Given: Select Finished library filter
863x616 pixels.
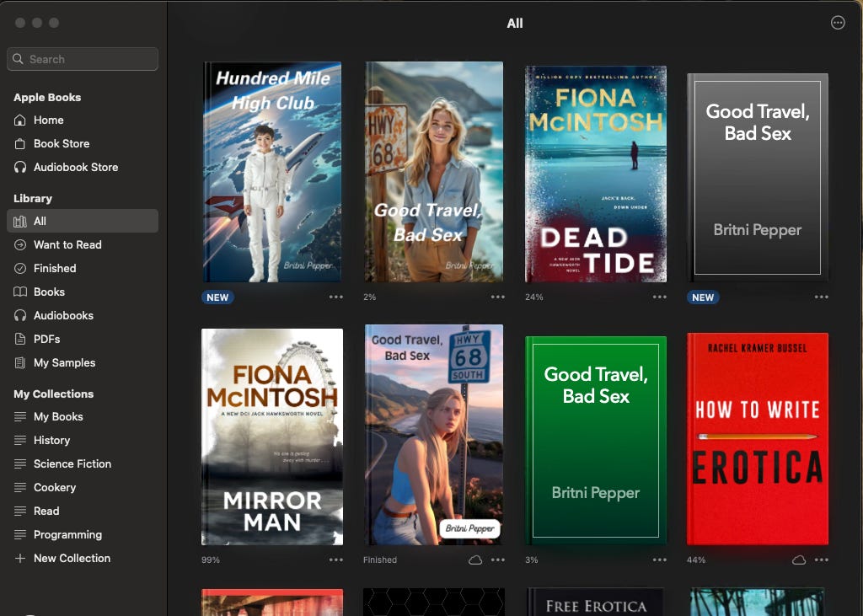Looking at the screenshot, I should coord(83,269).
